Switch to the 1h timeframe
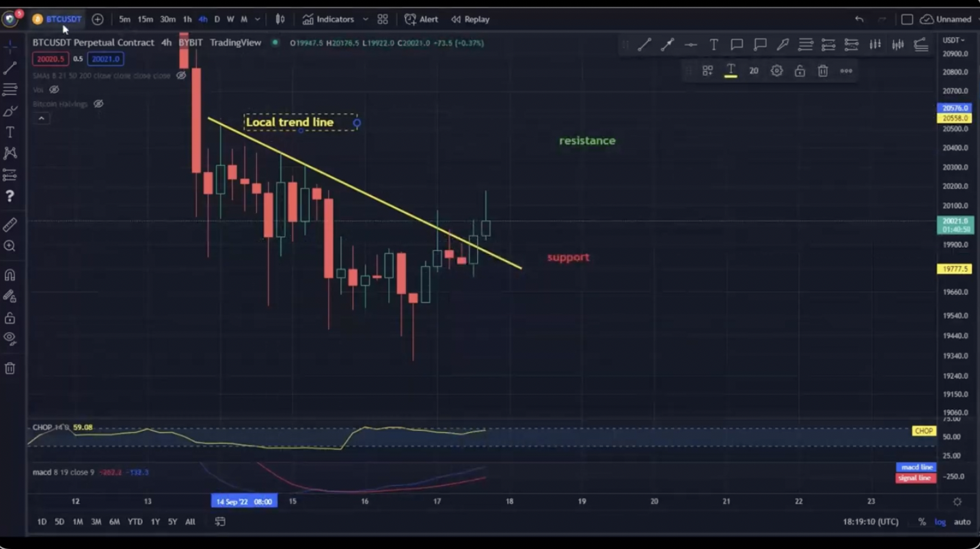This screenshot has height=549, width=980. coord(187,19)
